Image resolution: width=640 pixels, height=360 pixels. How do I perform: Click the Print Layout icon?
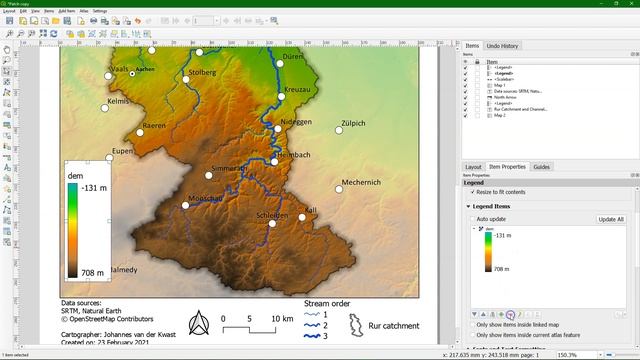click(93, 20)
